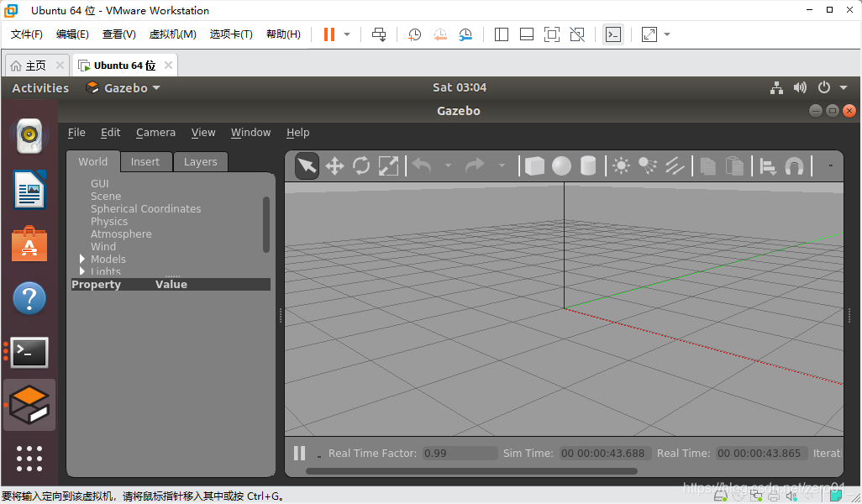862x504 pixels.
Task: Open VMware 虚拟机(M) menu
Action: [172, 34]
